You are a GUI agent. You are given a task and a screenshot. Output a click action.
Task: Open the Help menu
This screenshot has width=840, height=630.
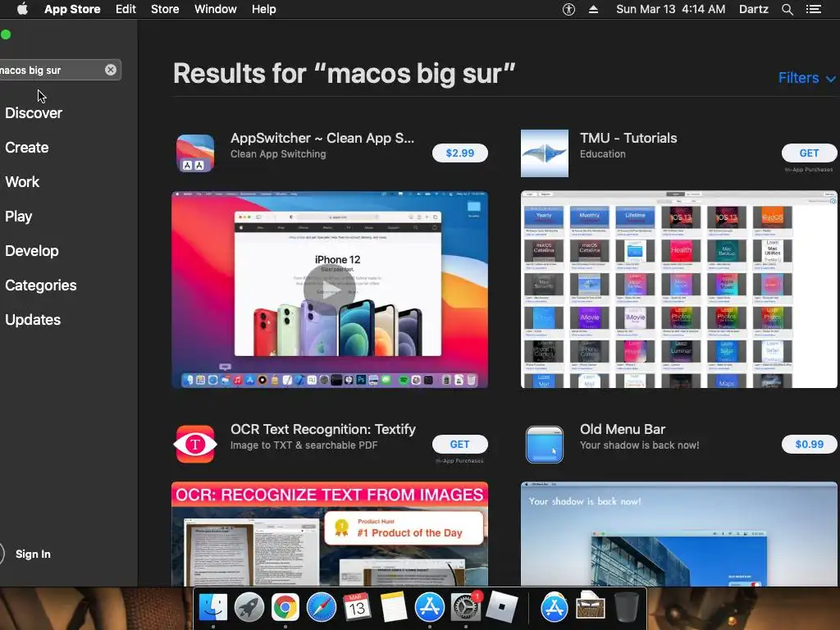click(x=264, y=9)
